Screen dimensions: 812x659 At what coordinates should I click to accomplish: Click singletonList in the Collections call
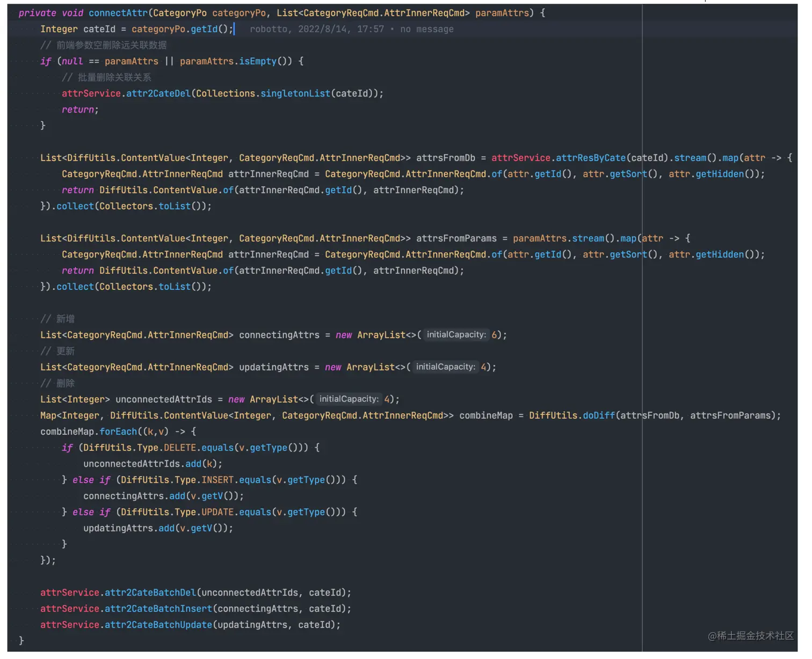point(295,93)
